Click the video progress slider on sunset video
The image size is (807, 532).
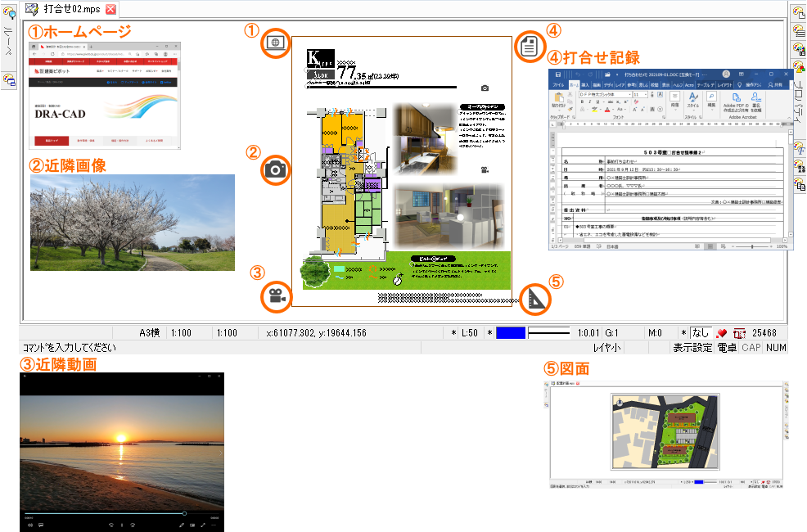[x=105, y=513]
